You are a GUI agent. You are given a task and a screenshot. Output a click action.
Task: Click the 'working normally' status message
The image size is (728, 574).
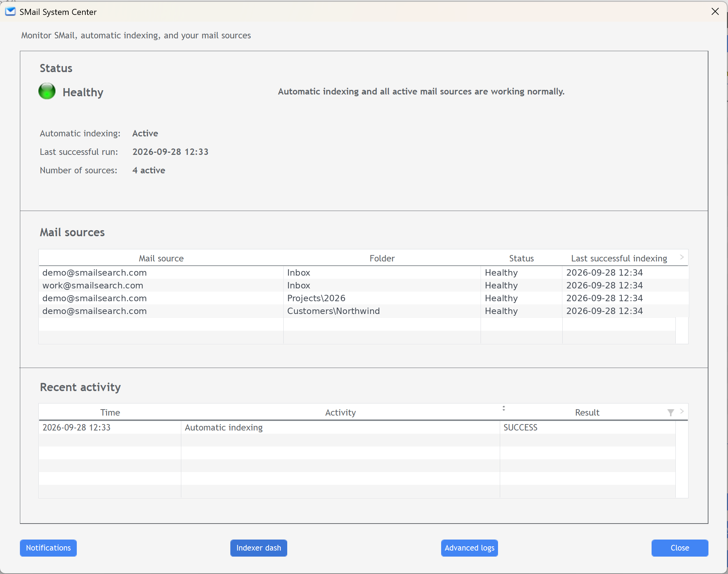point(421,91)
